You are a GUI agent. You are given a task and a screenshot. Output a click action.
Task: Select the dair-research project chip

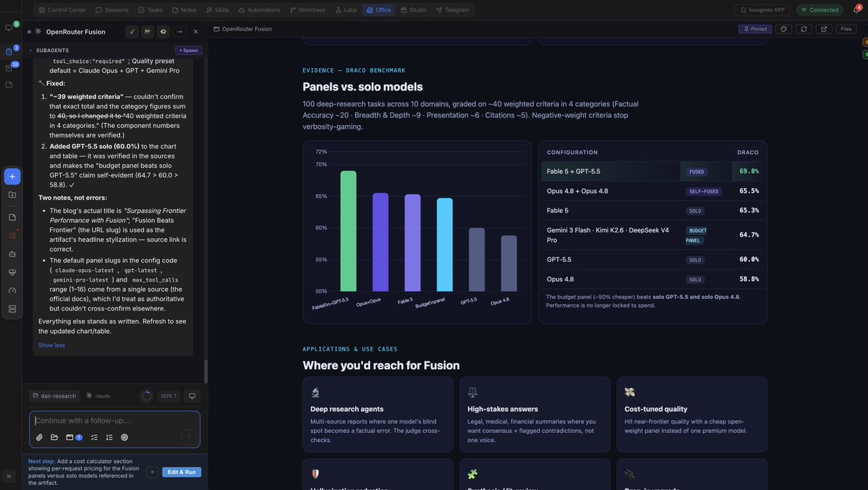coord(54,396)
